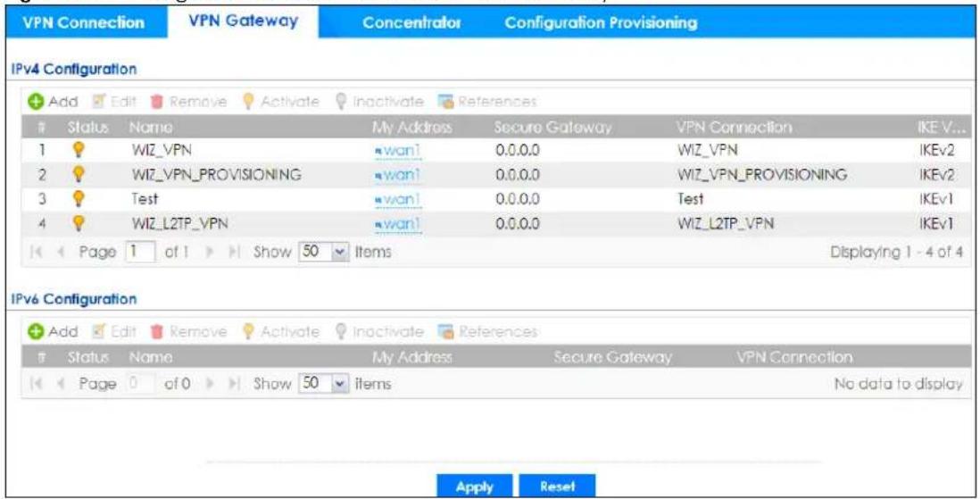This screenshot has height=499, width=980.
Task: Click IKEv1 cell in Test row
Action: [x=937, y=199]
